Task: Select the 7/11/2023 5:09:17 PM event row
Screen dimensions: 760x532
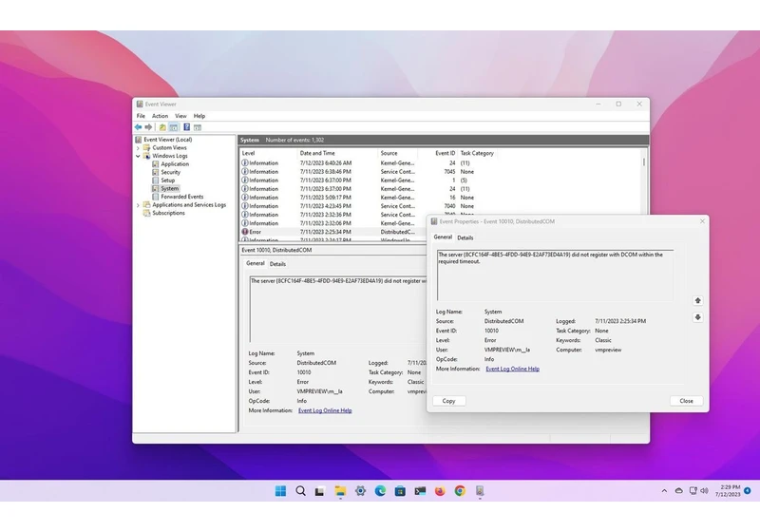Action: click(x=441, y=198)
